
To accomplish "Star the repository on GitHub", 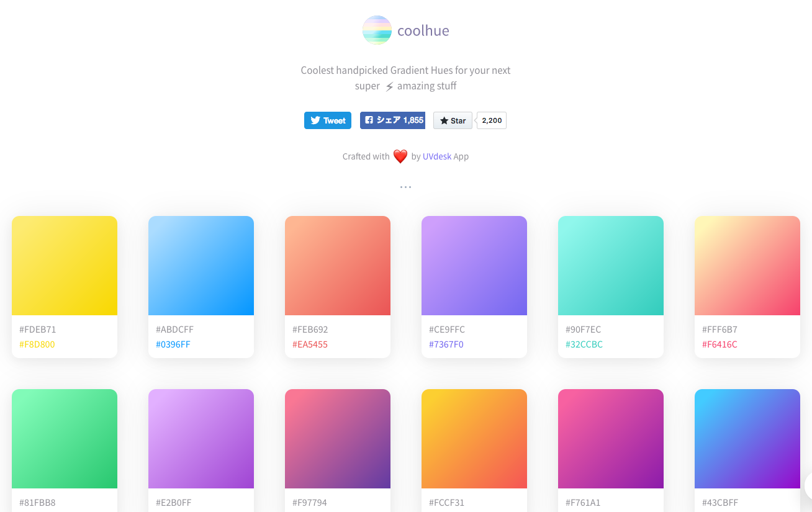I will point(453,120).
